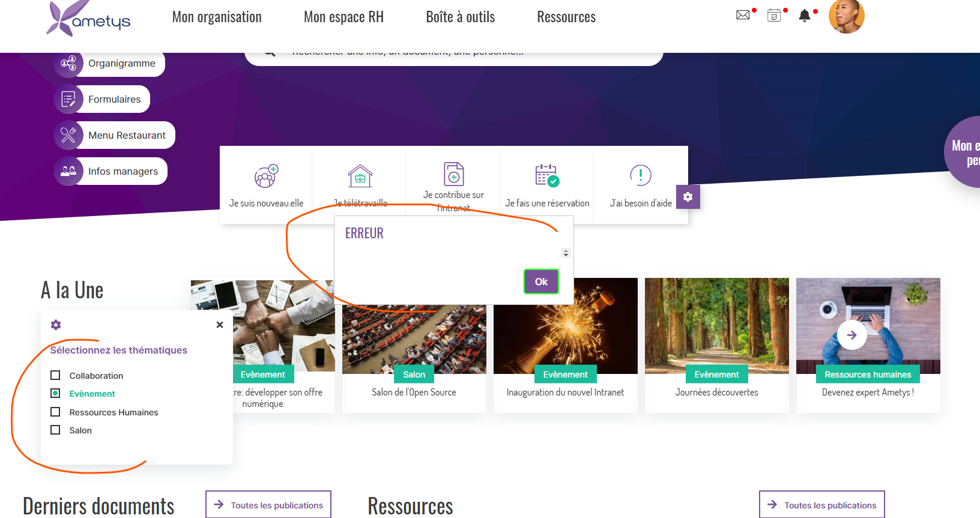The width and height of the screenshot is (980, 518).
Task: Click the Je fais une réservation icon
Action: click(x=547, y=175)
